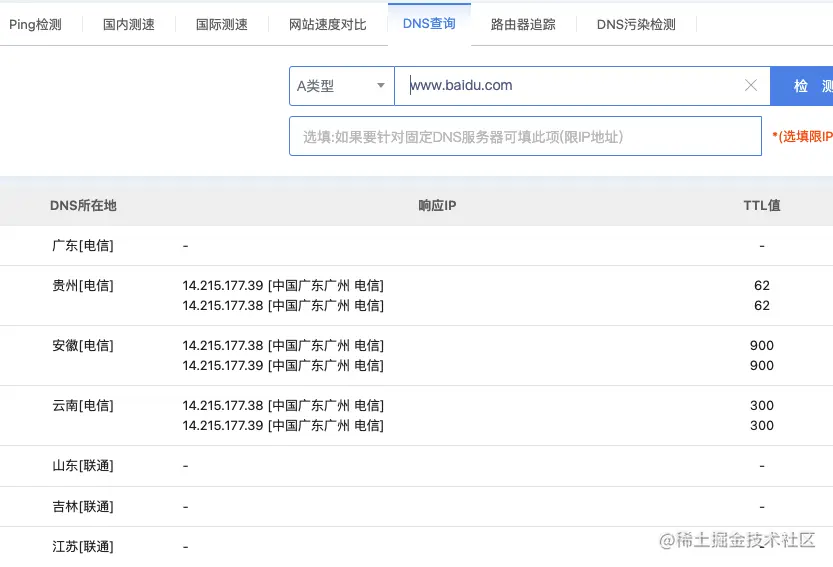Open the A类型 record type dropdown
The height and width of the screenshot is (567, 833).
click(342, 86)
